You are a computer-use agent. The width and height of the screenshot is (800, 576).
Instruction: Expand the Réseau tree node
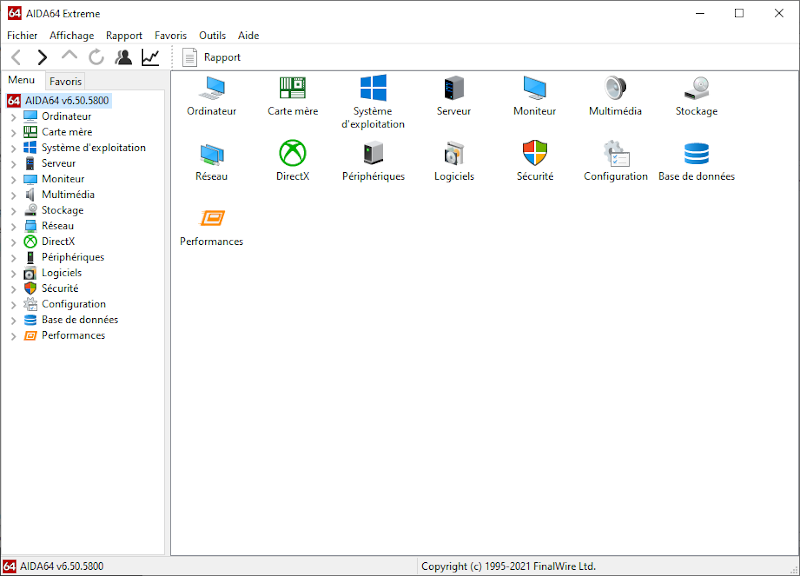click(x=13, y=227)
